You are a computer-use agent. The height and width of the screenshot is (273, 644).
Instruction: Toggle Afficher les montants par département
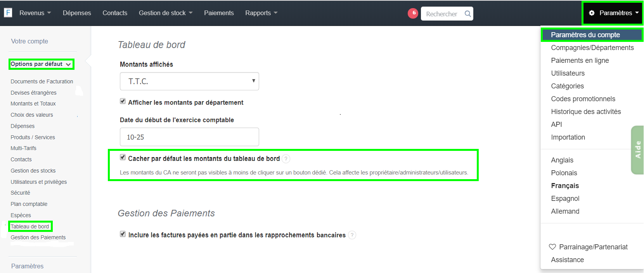coord(123,101)
